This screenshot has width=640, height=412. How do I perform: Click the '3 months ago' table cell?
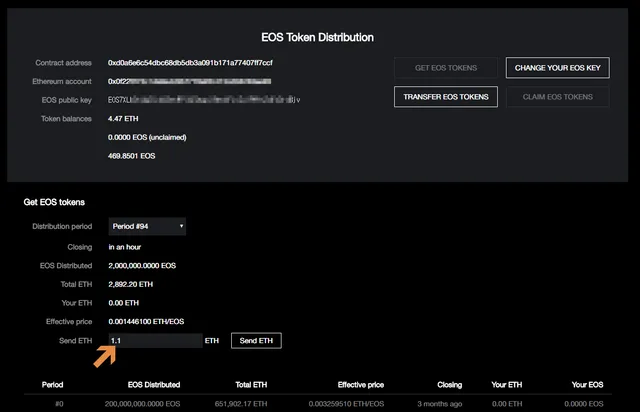(x=440, y=404)
